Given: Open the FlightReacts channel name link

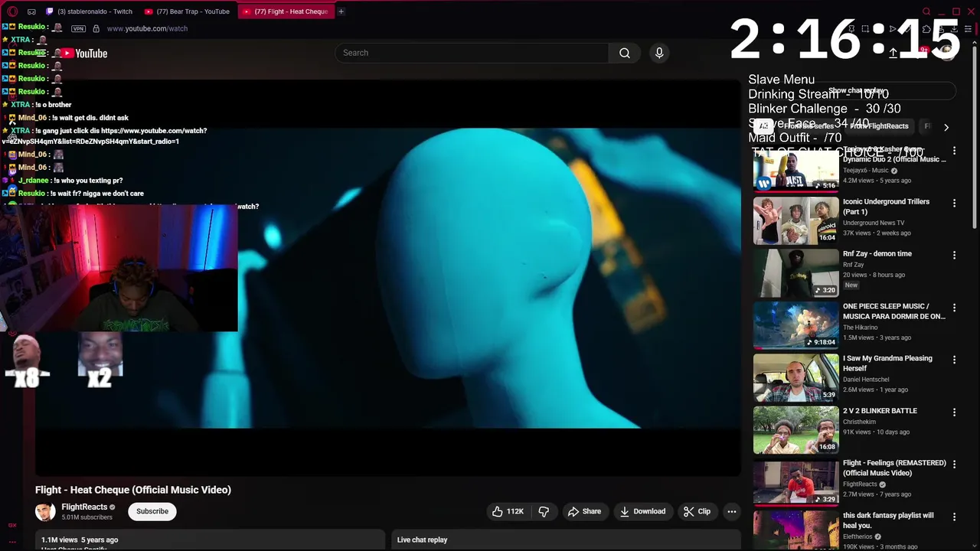Looking at the screenshot, I should [84, 507].
